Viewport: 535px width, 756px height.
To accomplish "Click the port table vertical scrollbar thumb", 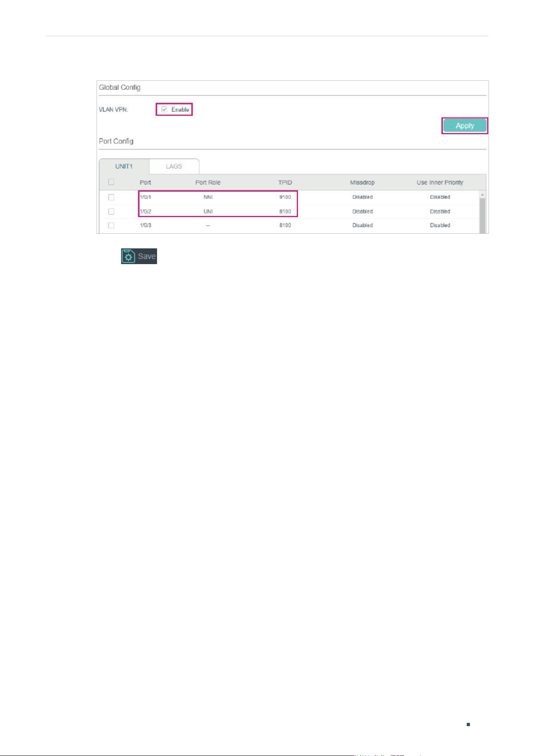I will (482, 216).
